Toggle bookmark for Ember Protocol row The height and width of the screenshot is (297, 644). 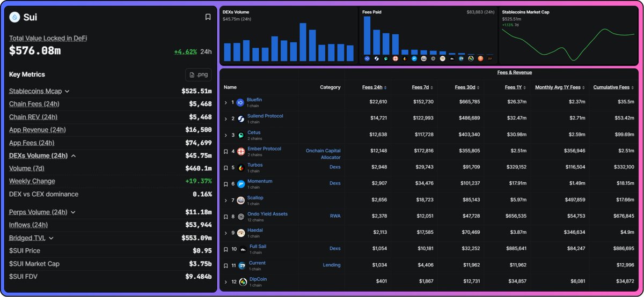pos(225,152)
